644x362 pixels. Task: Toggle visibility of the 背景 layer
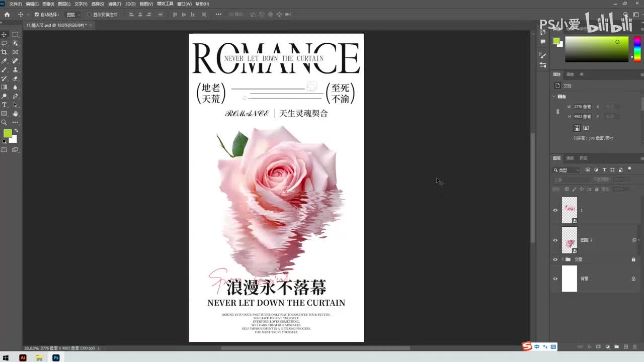555,279
